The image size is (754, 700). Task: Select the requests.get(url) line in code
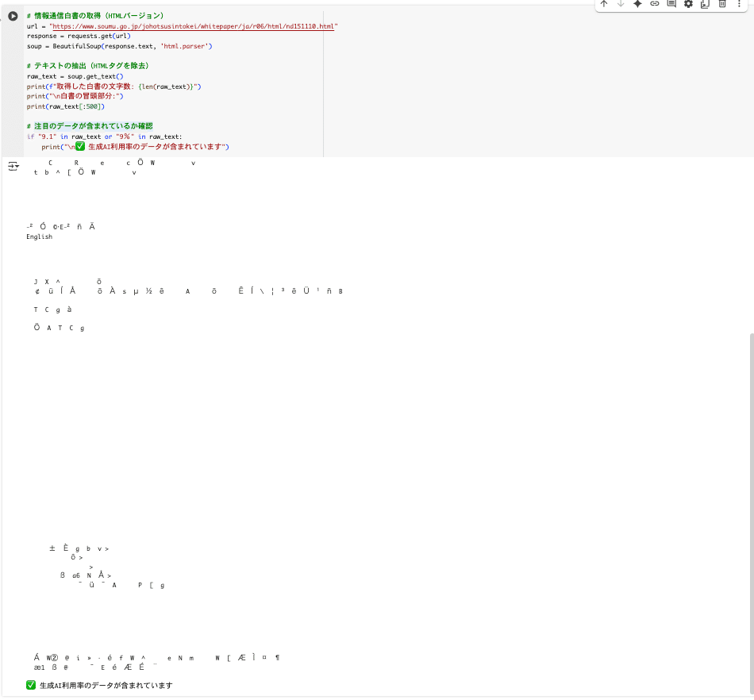(x=79, y=36)
